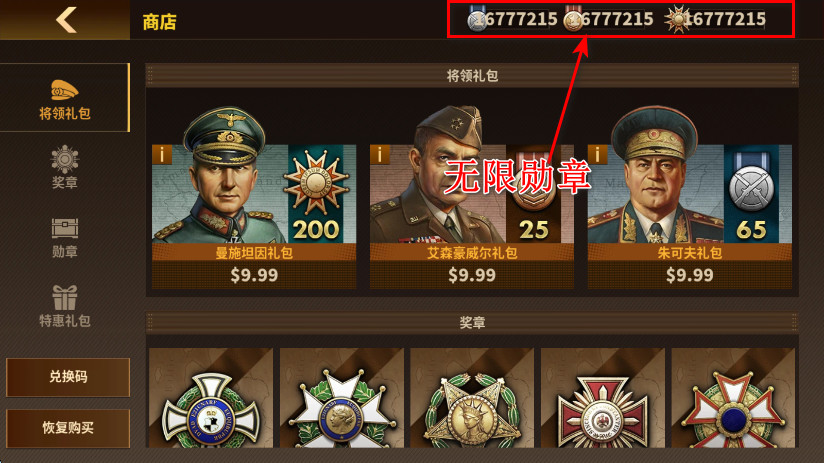
Task: Buy the 朱可夫礼包 for $9.99
Action: tap(689, 275)
